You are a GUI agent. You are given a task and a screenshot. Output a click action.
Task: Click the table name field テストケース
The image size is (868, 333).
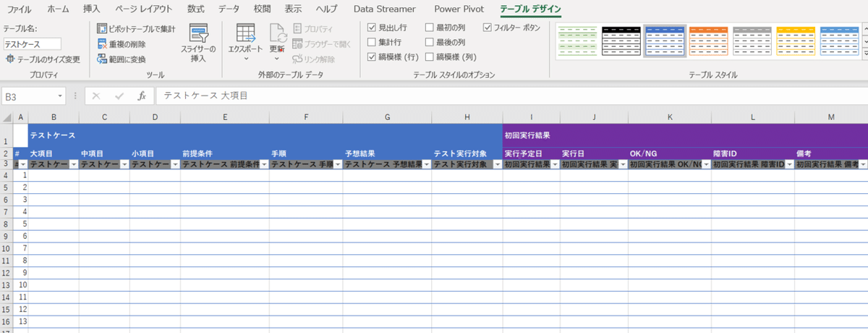point(32,44)
